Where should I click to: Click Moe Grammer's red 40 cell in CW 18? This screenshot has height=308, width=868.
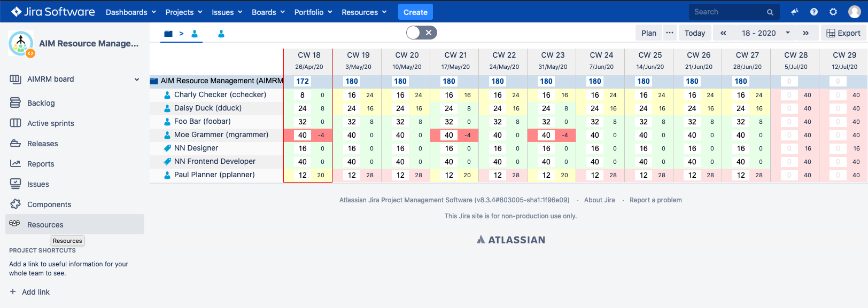tap(303, 135)
